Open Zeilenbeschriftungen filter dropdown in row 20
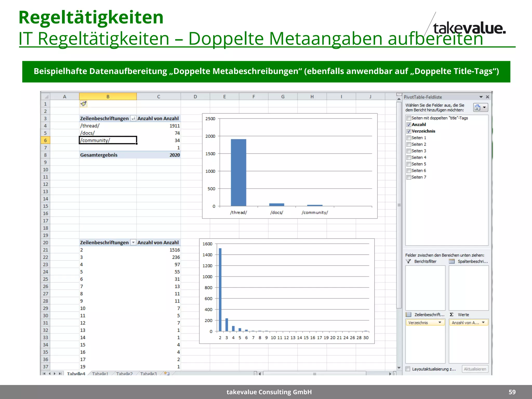This screenshot has width=532, height=399. (133, 242)
